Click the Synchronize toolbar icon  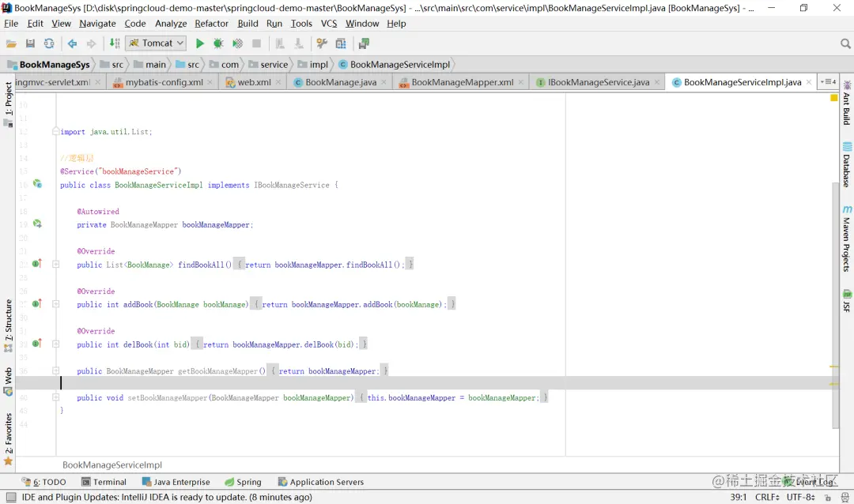tap(49, 43)
